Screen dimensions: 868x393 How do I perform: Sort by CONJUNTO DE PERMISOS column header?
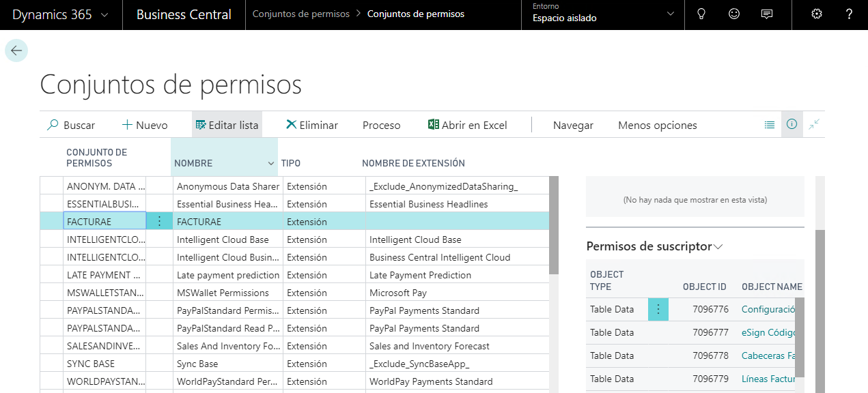coord(97,158)
